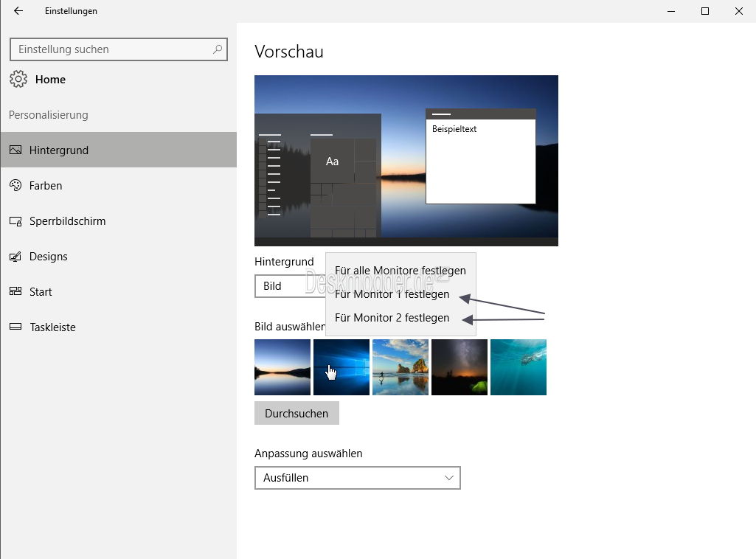756x559 pixels.
Task: Click the Sperrbildschirm monitor icon
Action: 15,221
